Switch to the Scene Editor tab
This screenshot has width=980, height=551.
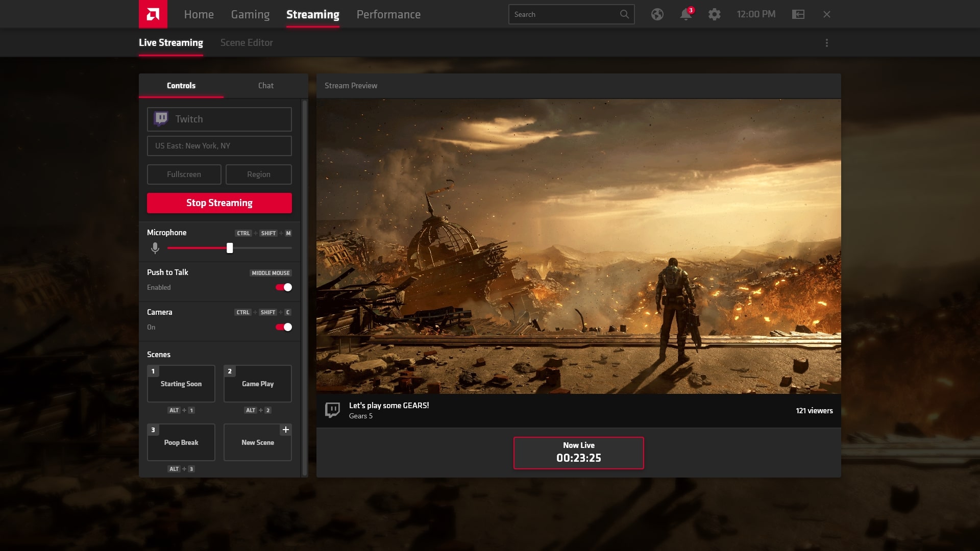click(247, 42)
